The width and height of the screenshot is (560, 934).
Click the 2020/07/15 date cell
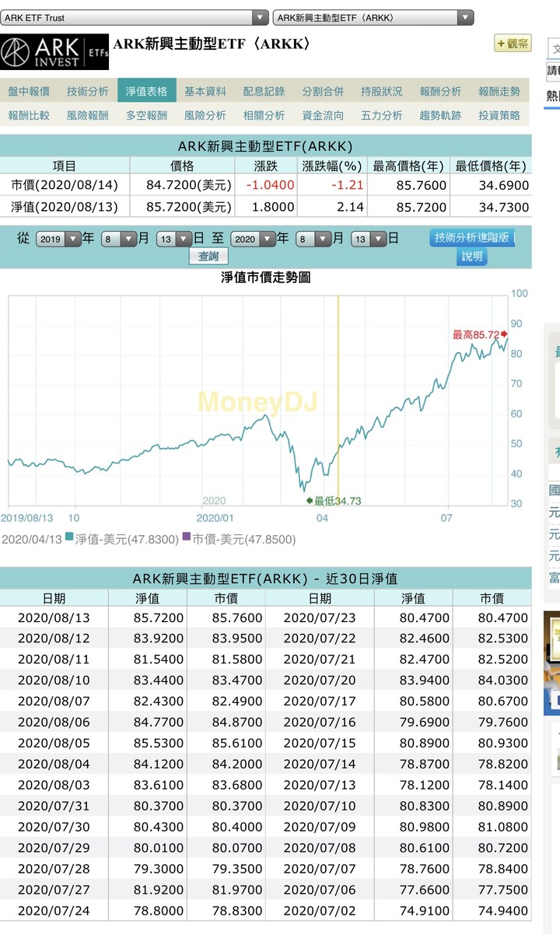click(320, 743)
